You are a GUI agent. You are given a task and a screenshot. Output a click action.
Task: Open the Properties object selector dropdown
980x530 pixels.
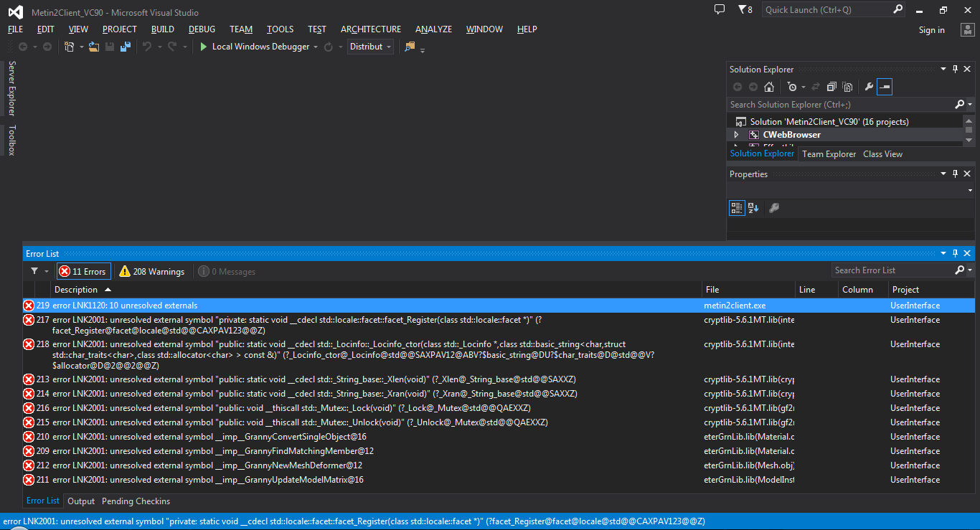(969, 191)
